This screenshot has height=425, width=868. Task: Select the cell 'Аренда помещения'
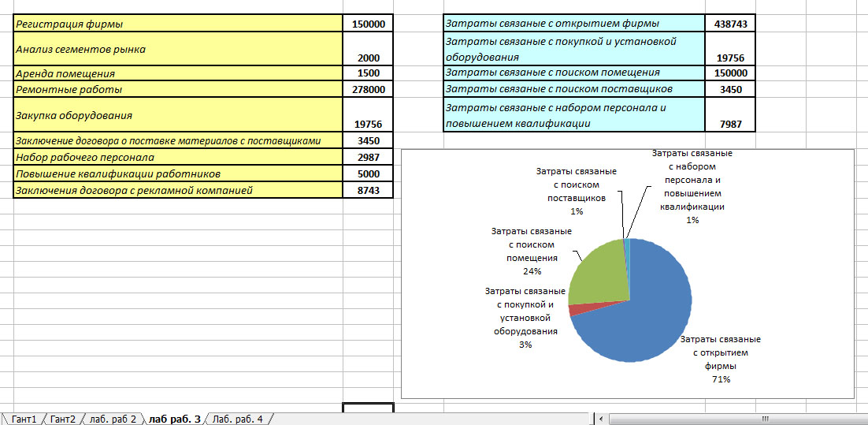tap(178, 73)
